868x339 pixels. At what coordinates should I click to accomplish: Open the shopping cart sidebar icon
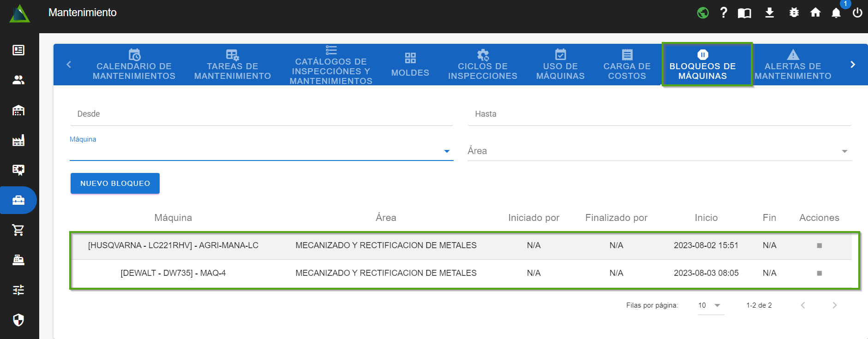(18, 230)
